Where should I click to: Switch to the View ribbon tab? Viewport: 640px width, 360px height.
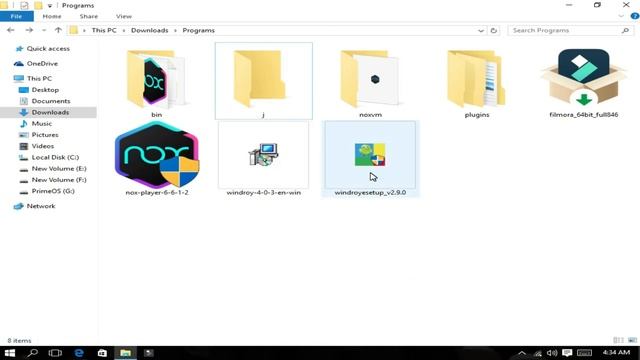[x=124, y=16]
